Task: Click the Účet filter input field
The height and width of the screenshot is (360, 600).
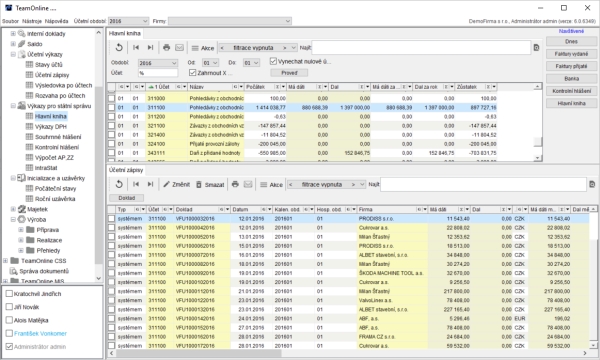Action: tap(158, 73)
